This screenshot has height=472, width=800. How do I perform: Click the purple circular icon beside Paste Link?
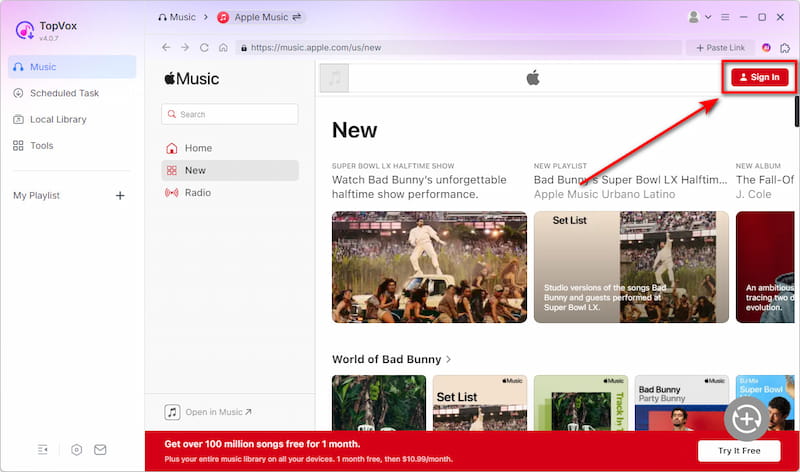tap(766, 47)
